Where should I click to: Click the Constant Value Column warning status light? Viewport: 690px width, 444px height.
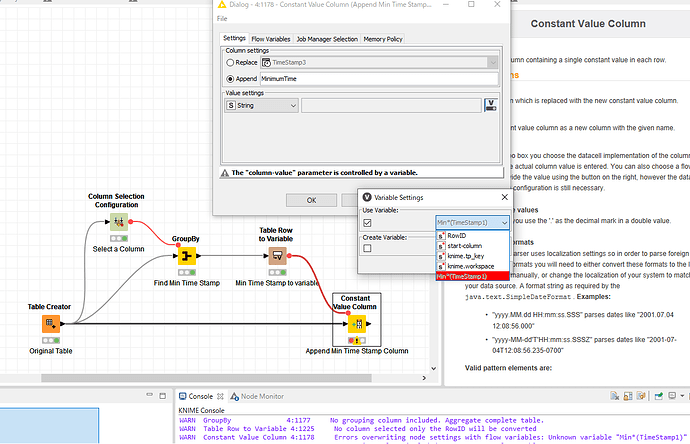(x=357, y=340)
